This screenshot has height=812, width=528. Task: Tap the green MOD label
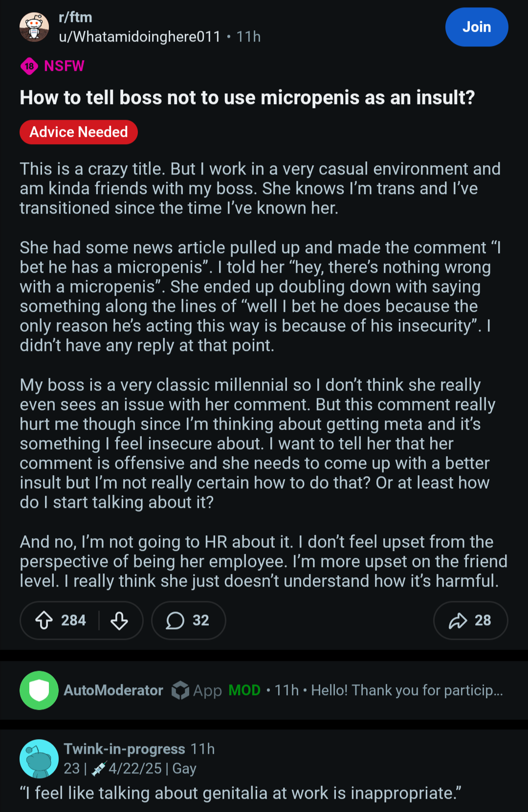pyautogui.click(x=244, y=690)
